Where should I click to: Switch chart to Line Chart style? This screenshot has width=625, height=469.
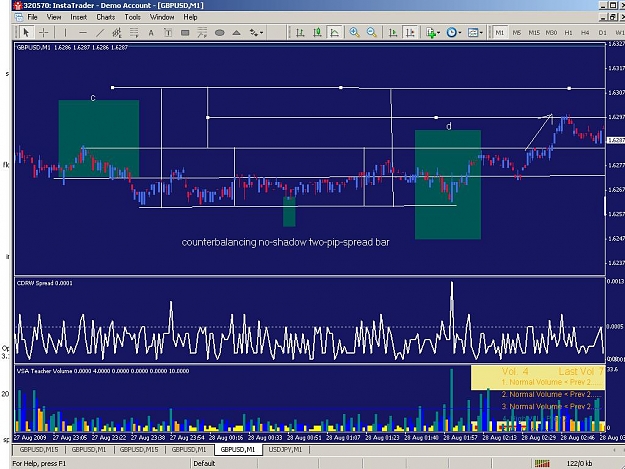[334, 33]
